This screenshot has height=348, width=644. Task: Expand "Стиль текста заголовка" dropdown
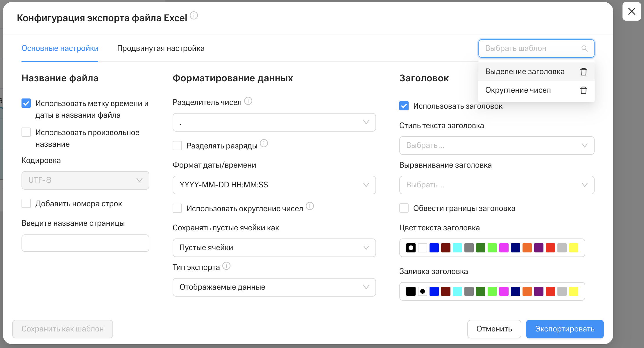tap(497, 146)
